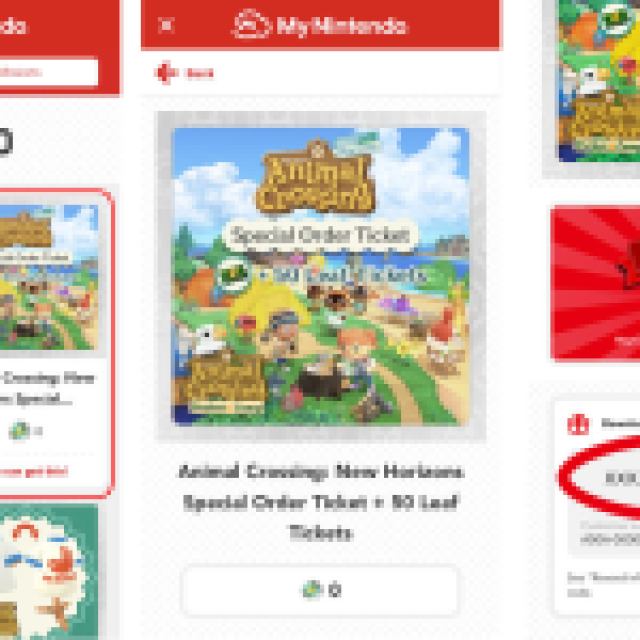
Task: Click the Nintendo Switch icon on right card
Action: (x=578, y=424)
